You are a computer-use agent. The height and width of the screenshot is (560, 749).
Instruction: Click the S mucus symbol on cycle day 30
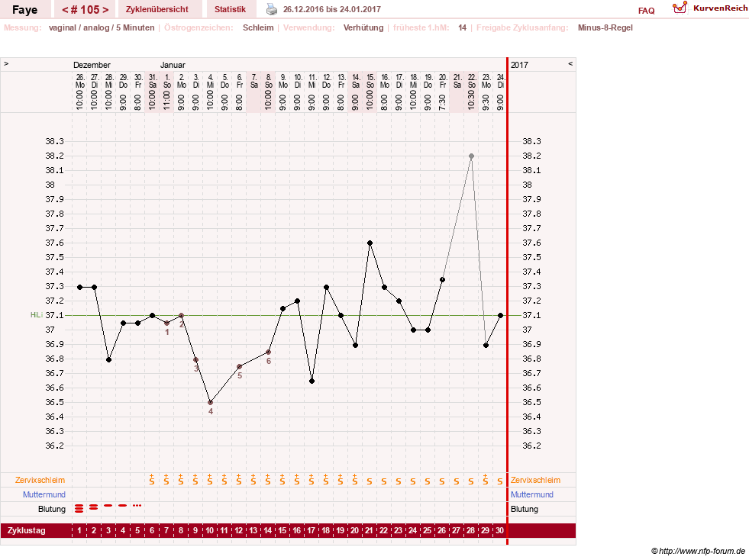(x=499, y=481)
